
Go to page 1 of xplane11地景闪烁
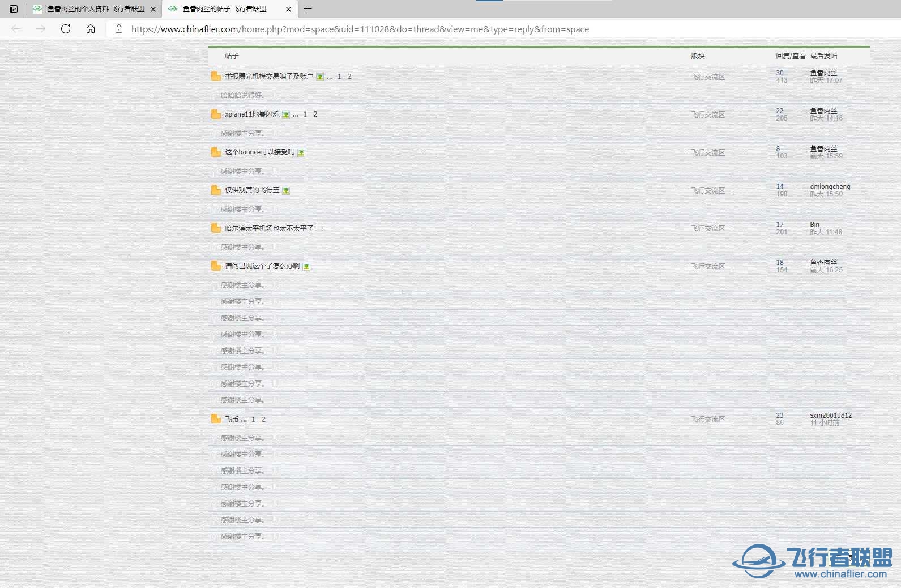coord(305,114)
